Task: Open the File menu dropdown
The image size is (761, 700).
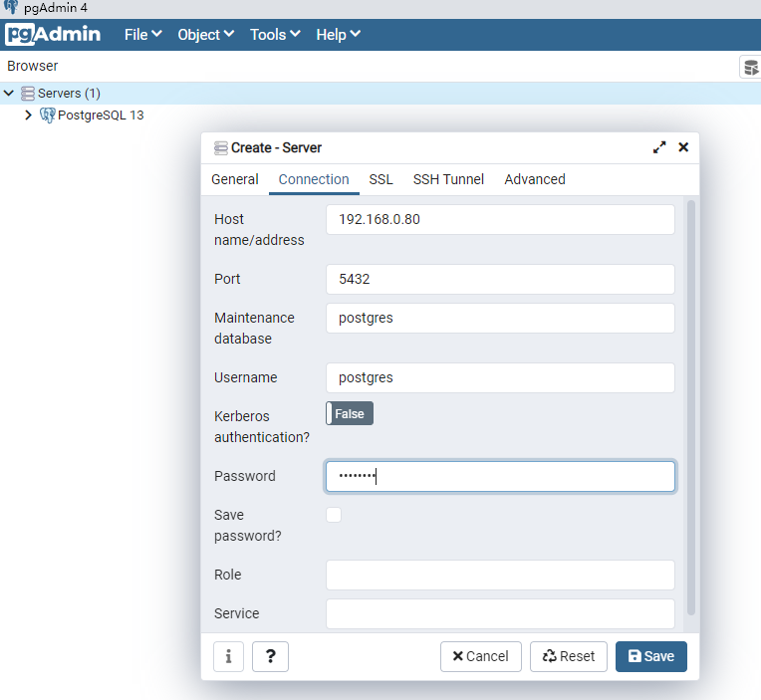Action: click(x=142, y=35)
